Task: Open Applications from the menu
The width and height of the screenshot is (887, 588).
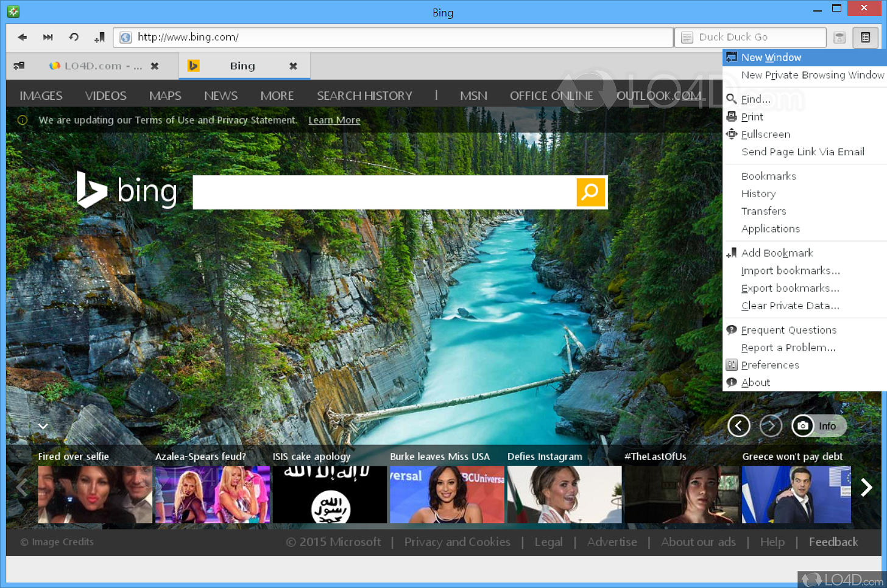Action: pos(804,229)
